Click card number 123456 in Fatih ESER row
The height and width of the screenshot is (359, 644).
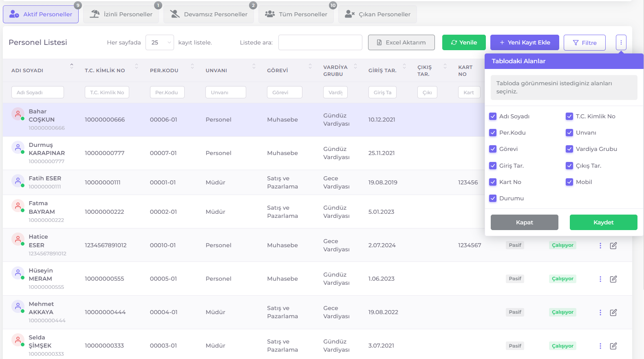point(468,182)
